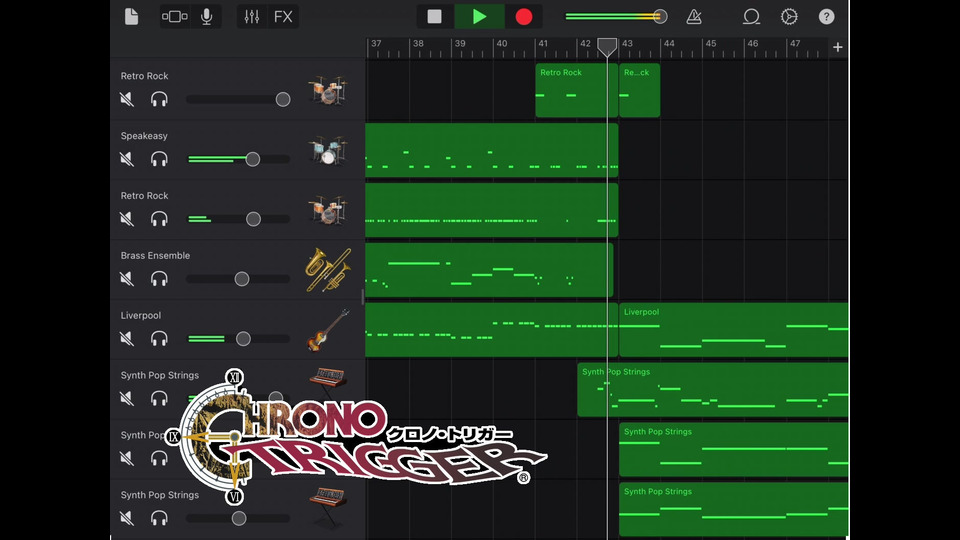Adjust the master volume slider knob

[659, 17]
